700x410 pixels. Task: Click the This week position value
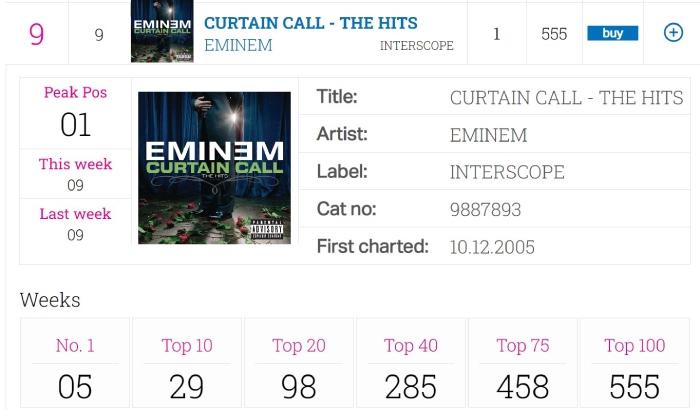click(x=75, y=185)
